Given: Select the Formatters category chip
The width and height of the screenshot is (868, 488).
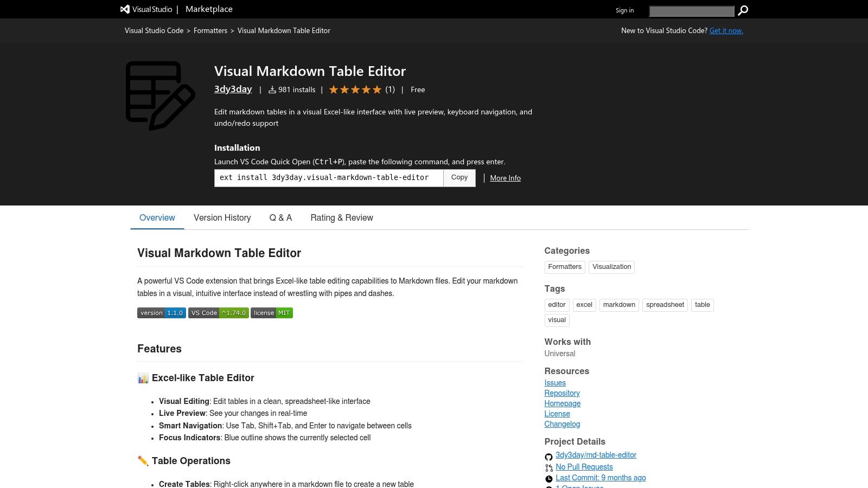Looking at the screenshot, I should pos(565,267).
